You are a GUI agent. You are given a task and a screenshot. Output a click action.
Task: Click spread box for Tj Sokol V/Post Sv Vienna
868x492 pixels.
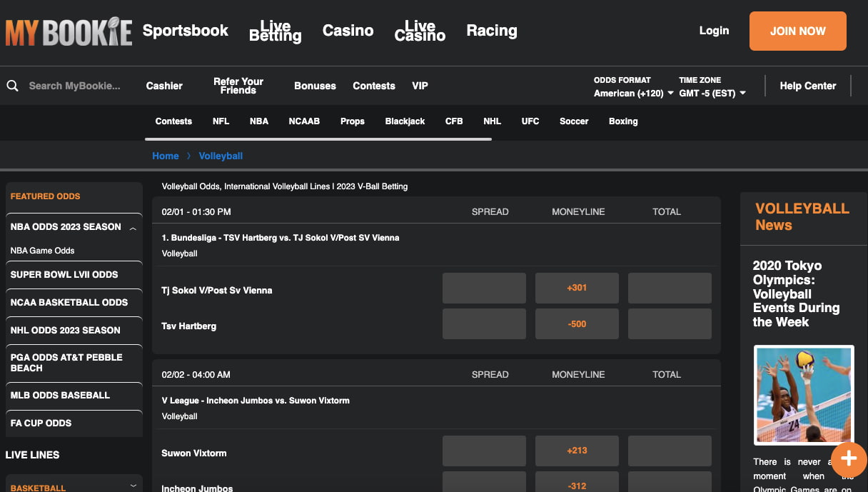coord(484,288)
